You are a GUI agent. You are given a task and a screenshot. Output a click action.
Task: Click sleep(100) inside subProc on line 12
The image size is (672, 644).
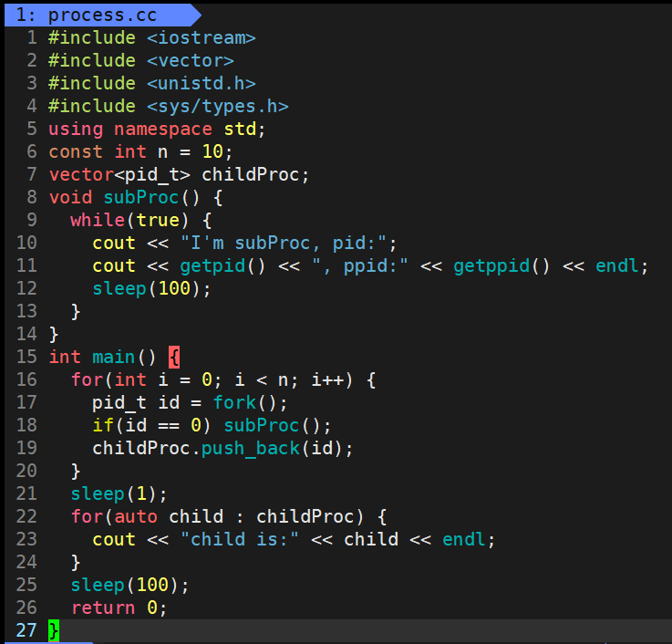pyautogui.click(x=147, y=288)
